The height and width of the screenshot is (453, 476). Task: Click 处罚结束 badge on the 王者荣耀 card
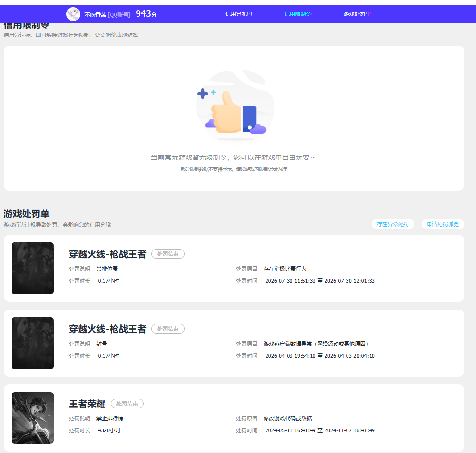tap(127, 404)
